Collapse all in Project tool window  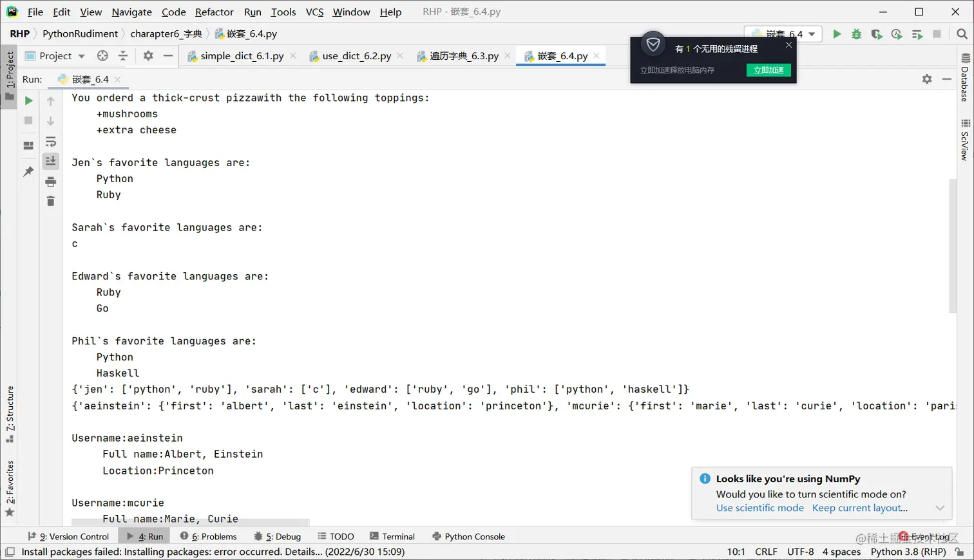pos(123,56)
